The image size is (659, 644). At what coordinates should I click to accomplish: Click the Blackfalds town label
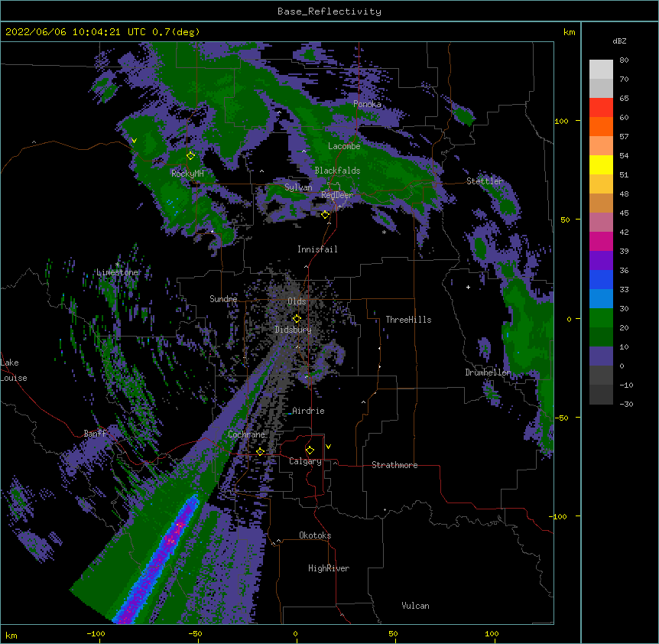pos(337,171)
